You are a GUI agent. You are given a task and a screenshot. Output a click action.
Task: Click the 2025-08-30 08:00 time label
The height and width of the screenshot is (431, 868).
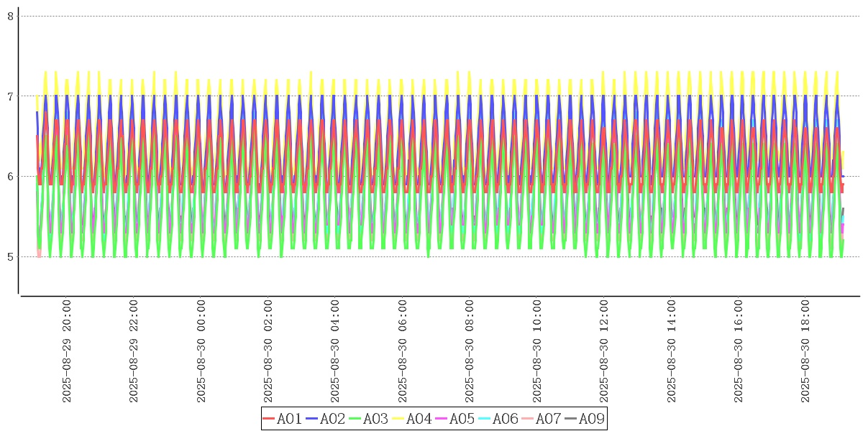click(470, 351)
